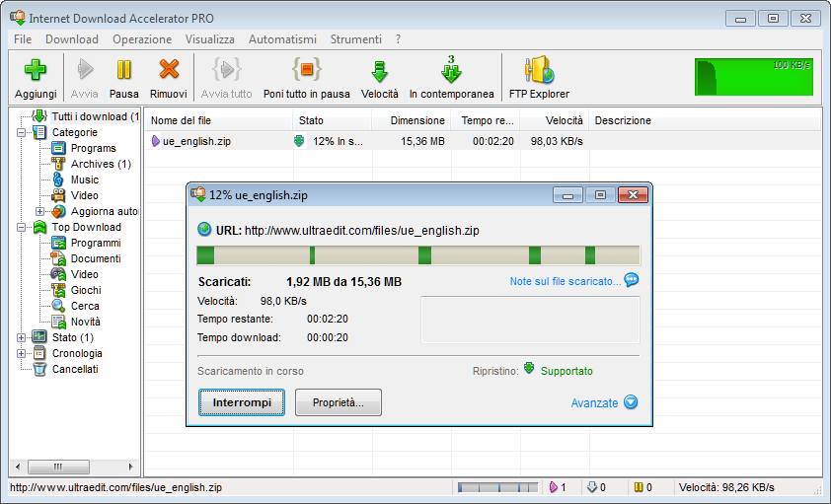The height and width of the screenshot is (504, 831).
Task: Open Video under Top Download
Action: (x=84, y=274)
